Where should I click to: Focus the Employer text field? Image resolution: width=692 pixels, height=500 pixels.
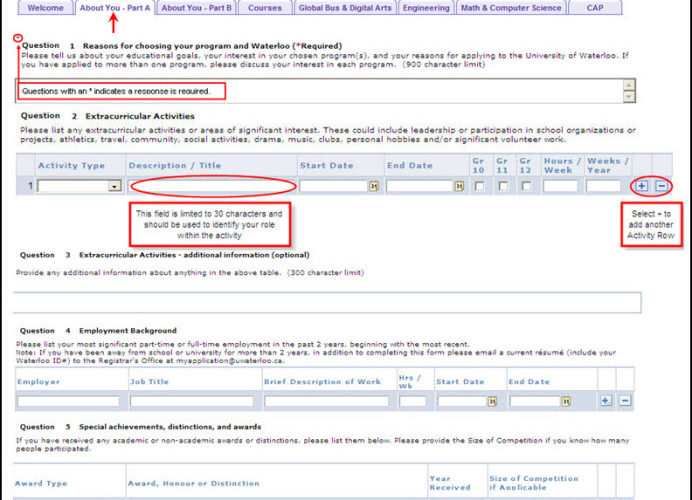pyautogui.click(x=68, y=401)
